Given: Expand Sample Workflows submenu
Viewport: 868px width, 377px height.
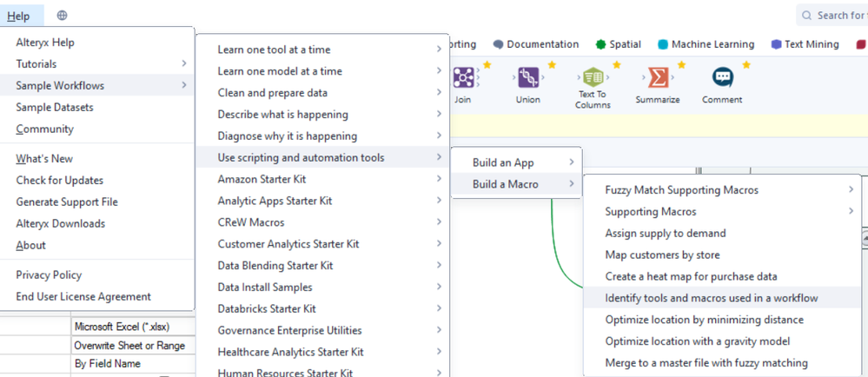Looking at the screenshot, I should click(96, 85).
